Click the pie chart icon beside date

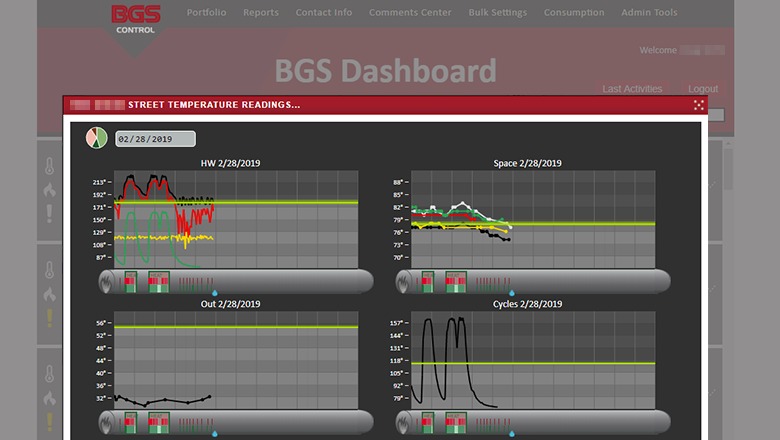pos(97,138)
